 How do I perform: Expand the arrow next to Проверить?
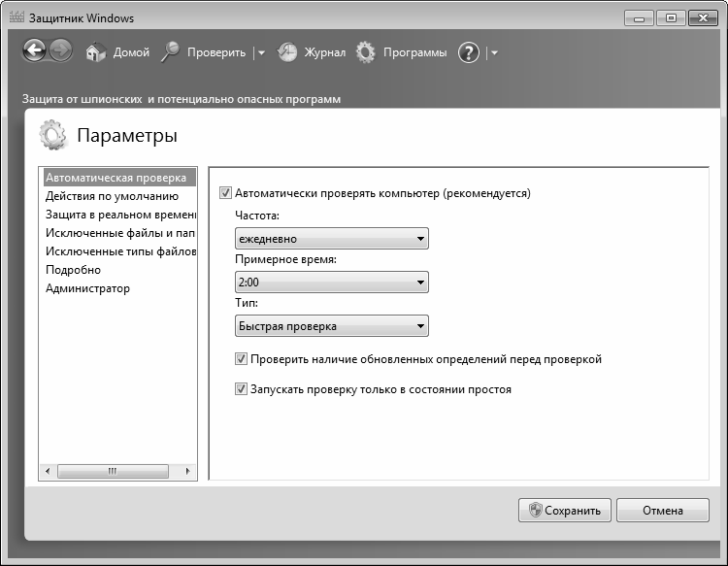260,53
